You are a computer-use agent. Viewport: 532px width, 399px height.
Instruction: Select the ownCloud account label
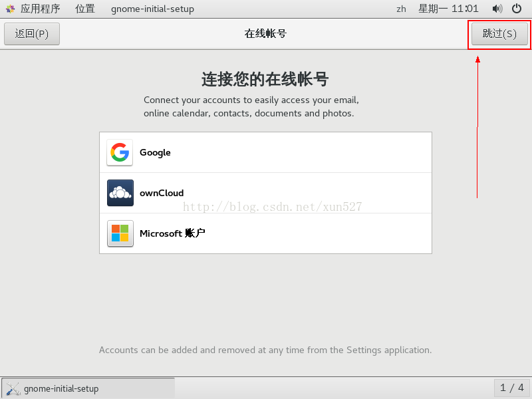(162, 193)
